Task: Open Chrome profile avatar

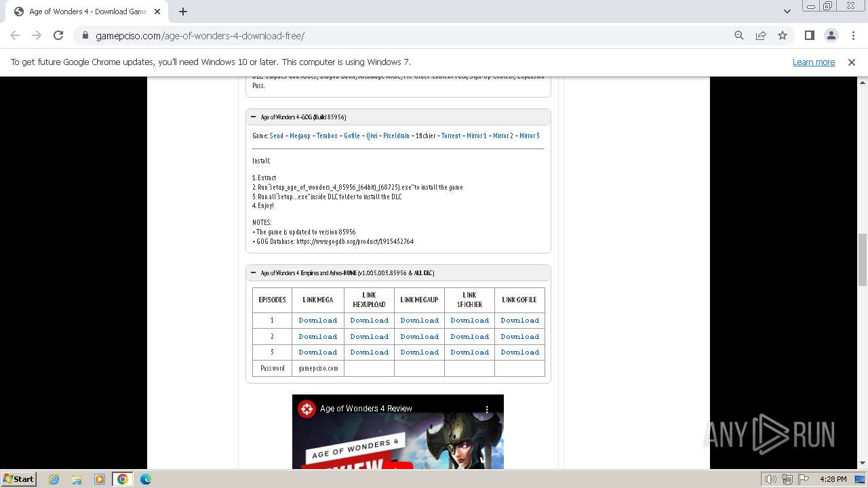Action: tap(831, 35)
